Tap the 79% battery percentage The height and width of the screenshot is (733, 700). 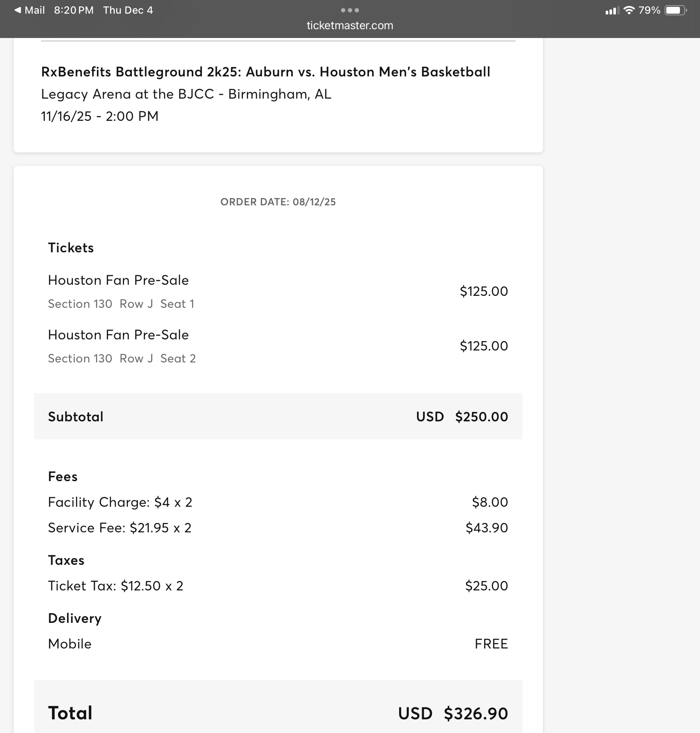pyautogui.click(x=649, y=10)
